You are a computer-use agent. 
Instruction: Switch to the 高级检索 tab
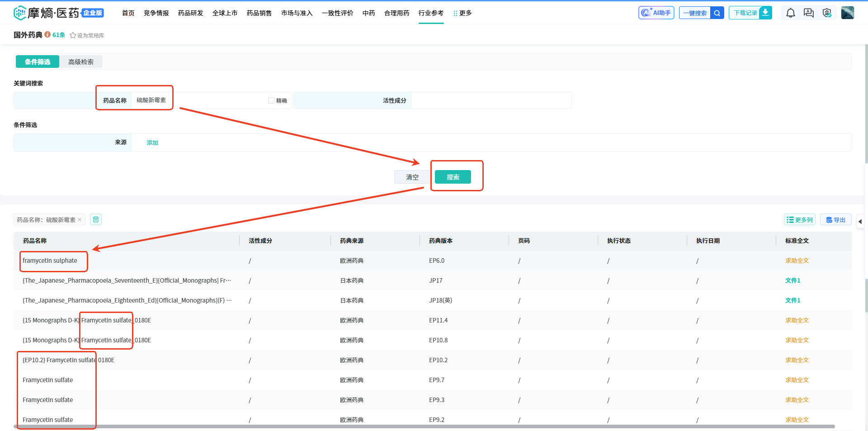pos(81,62)
